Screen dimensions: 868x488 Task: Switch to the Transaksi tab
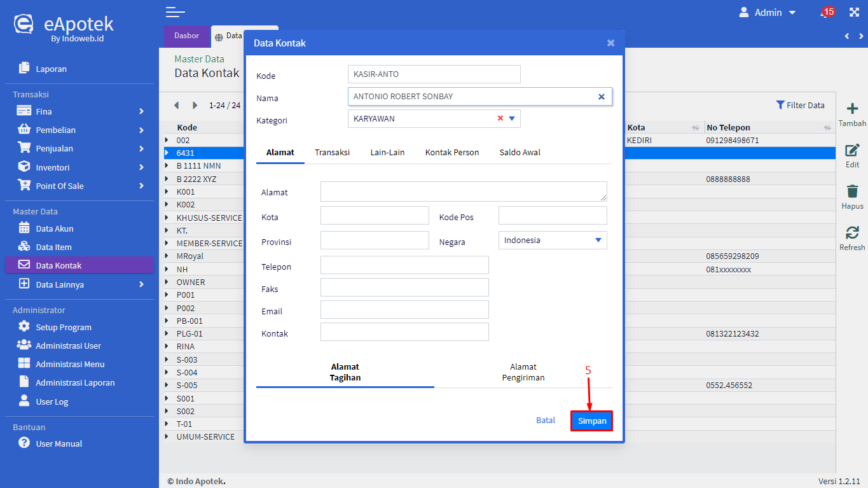point(332,153)
